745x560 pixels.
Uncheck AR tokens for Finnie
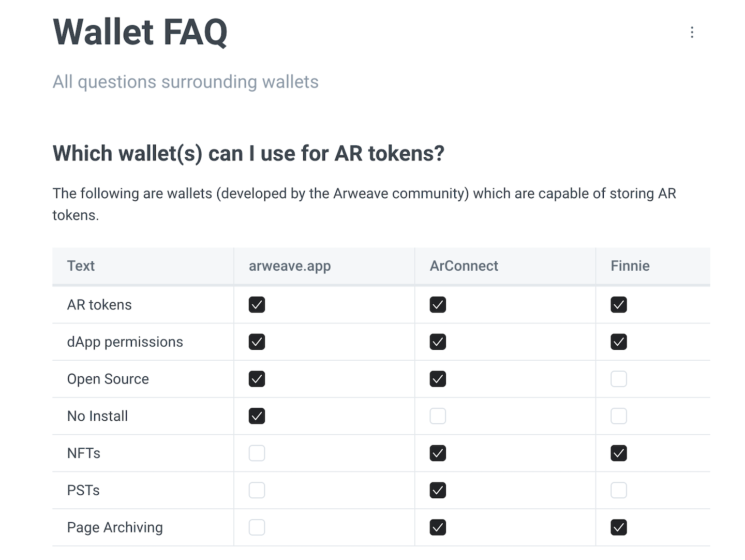pyautogui.click(x=619, y=305)
